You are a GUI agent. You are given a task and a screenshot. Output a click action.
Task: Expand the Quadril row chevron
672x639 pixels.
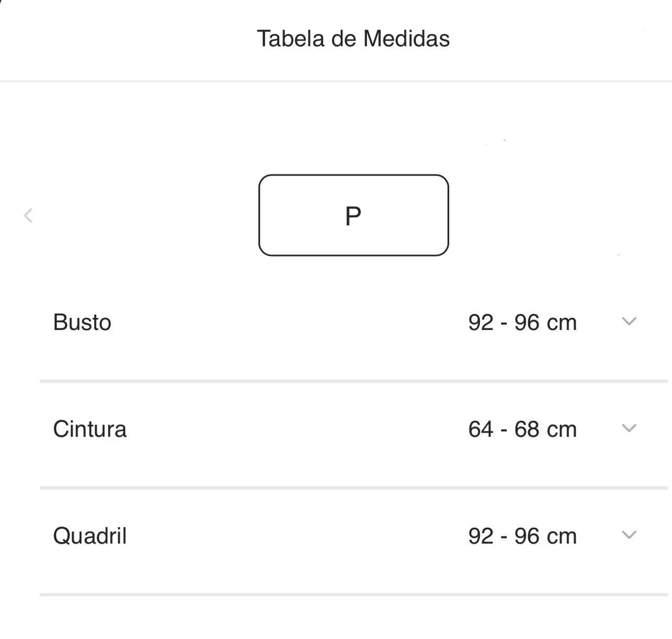pos(629,535)
